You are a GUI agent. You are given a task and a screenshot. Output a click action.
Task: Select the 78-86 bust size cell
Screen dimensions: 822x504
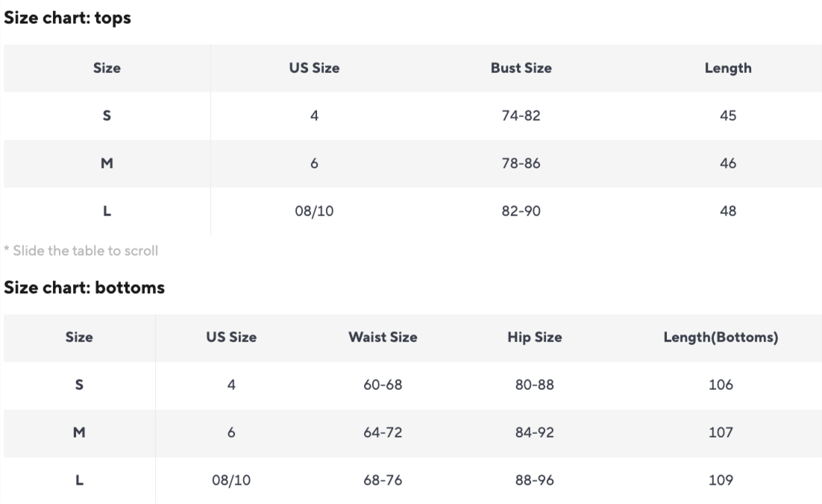pyautogui.click(x=521, y=163)
